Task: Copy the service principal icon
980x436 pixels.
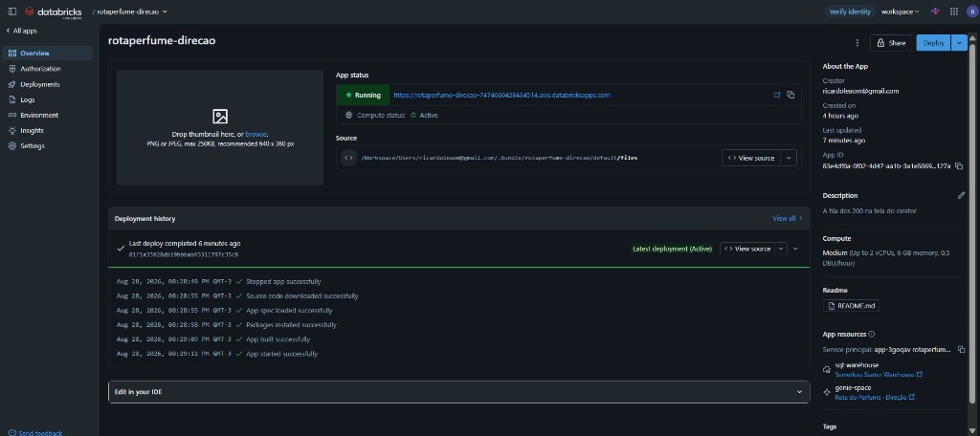Action: (x=961, y=349)
